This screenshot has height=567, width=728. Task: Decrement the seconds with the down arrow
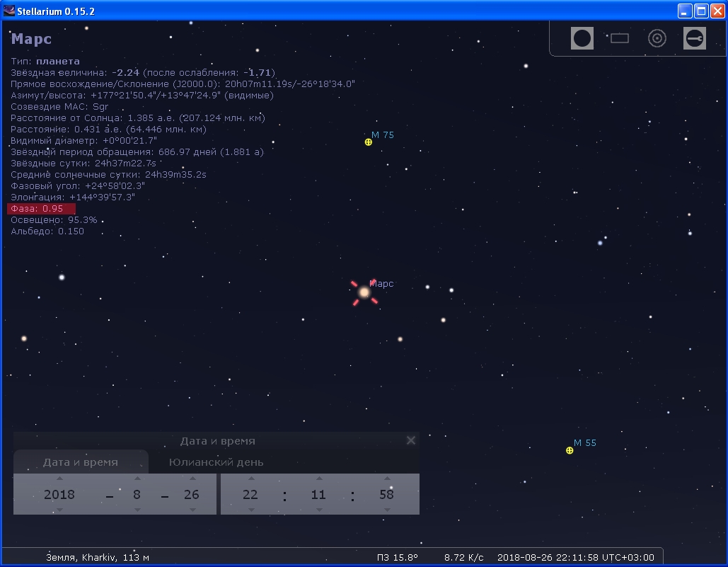[386, 510]
